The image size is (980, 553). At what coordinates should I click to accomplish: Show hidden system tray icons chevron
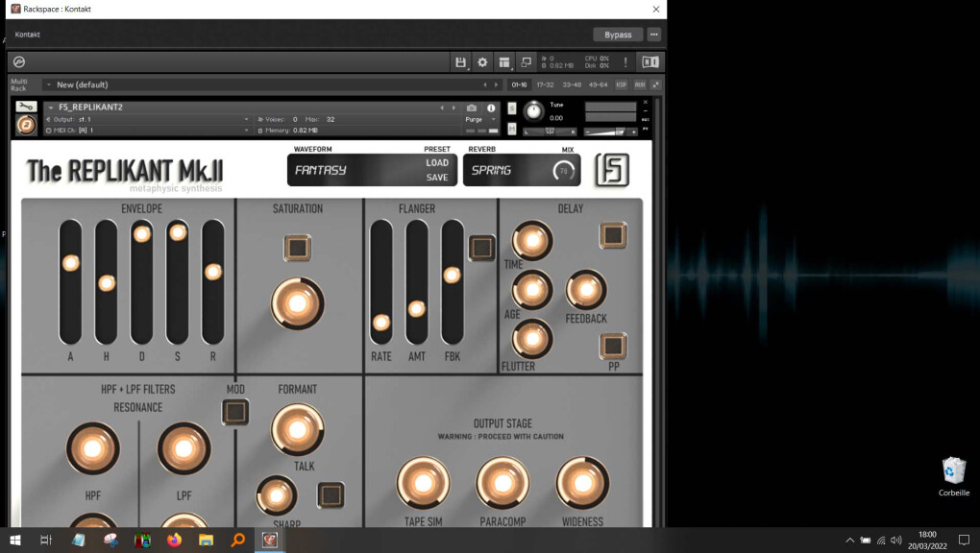[849, 540]
